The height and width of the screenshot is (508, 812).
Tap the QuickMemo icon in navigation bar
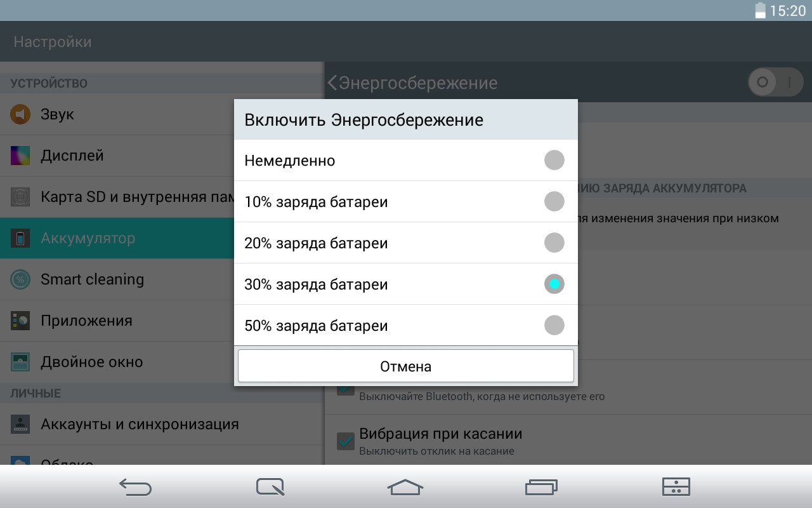pyautogui.click(x=270, y=487)
